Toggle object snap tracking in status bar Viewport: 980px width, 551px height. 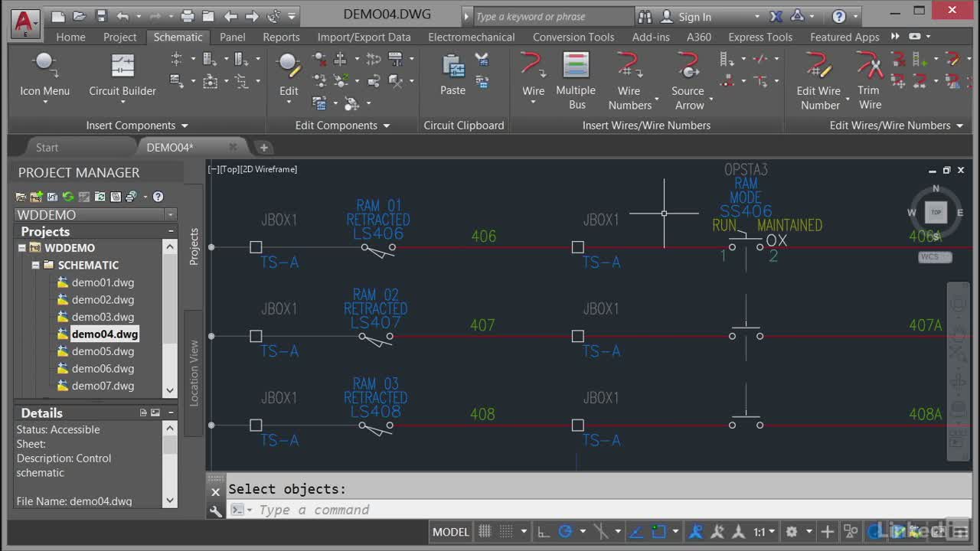[637, 532]
